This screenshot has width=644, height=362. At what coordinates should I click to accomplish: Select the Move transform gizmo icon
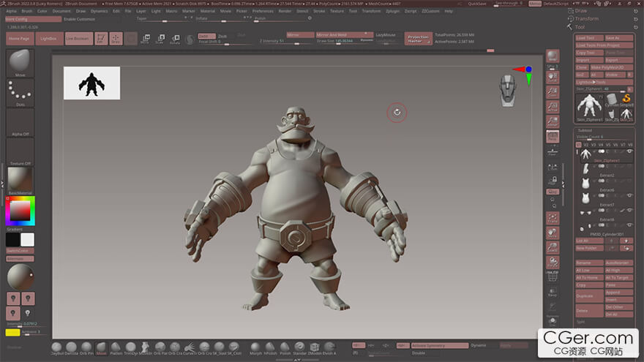147,38
